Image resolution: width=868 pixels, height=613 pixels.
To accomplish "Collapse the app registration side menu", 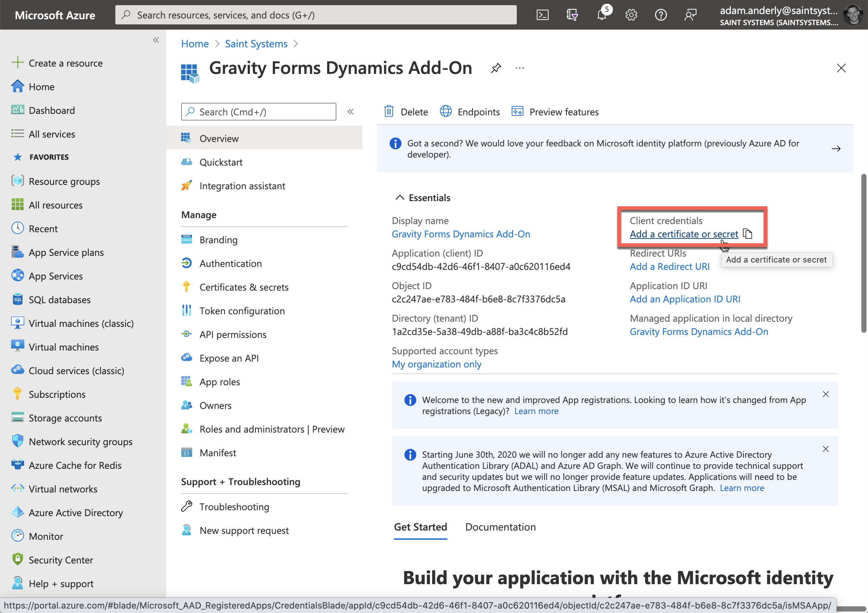I will click(x=350, y=112).
